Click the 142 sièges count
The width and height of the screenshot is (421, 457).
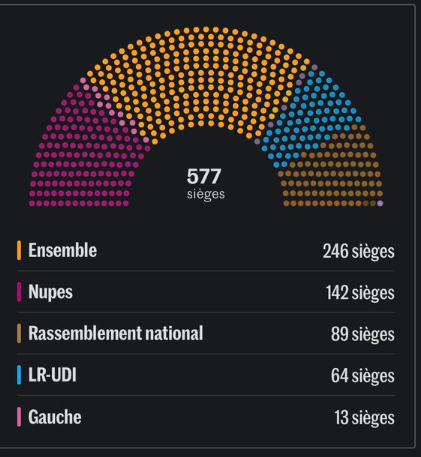tap(360, 293)
